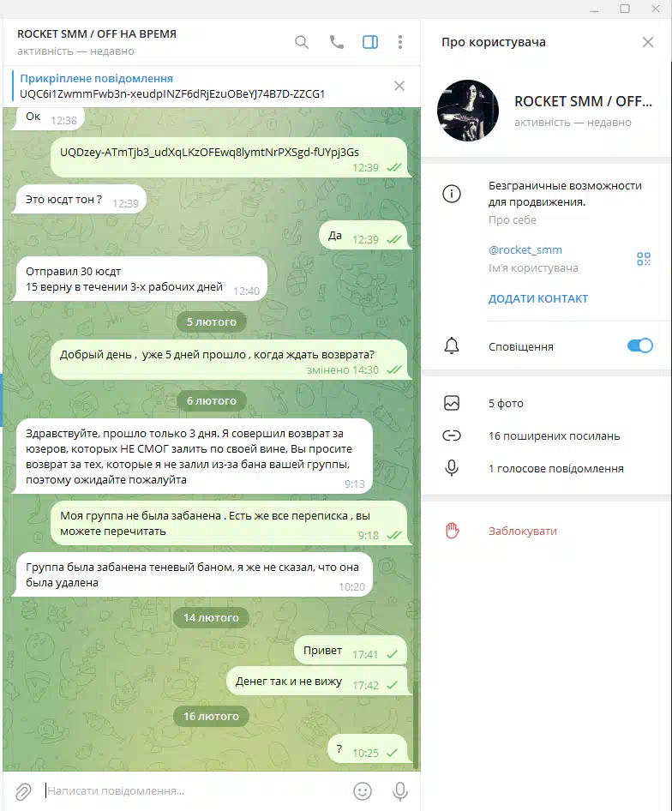Toggle the user info side panel icon
This screenshot has height=811, width=672.
(x=370, y=42)
